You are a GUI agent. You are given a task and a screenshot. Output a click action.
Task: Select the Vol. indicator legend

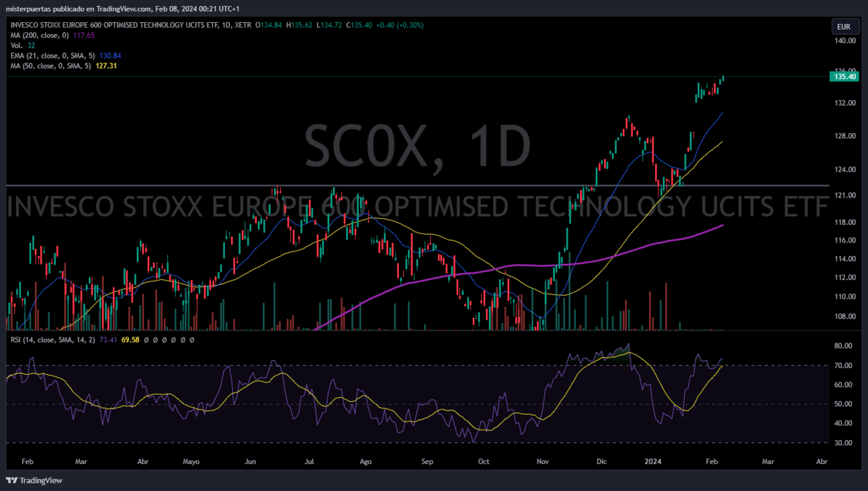(17, 45)
